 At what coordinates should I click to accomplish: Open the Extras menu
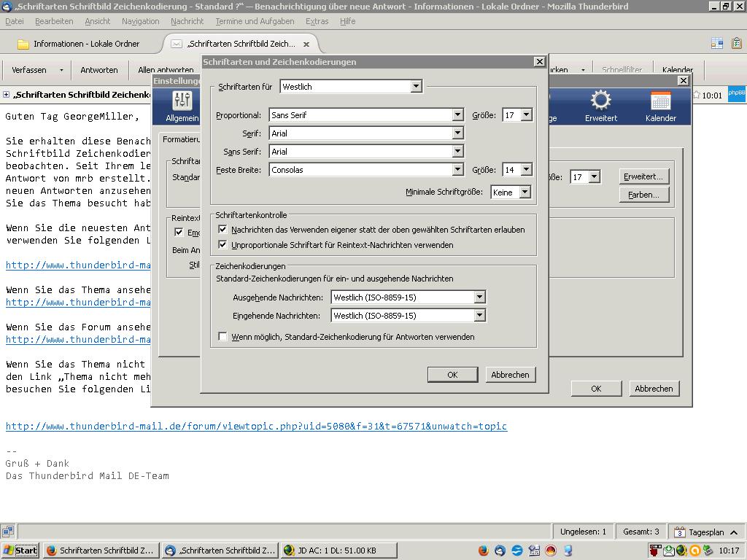[317, 21]
